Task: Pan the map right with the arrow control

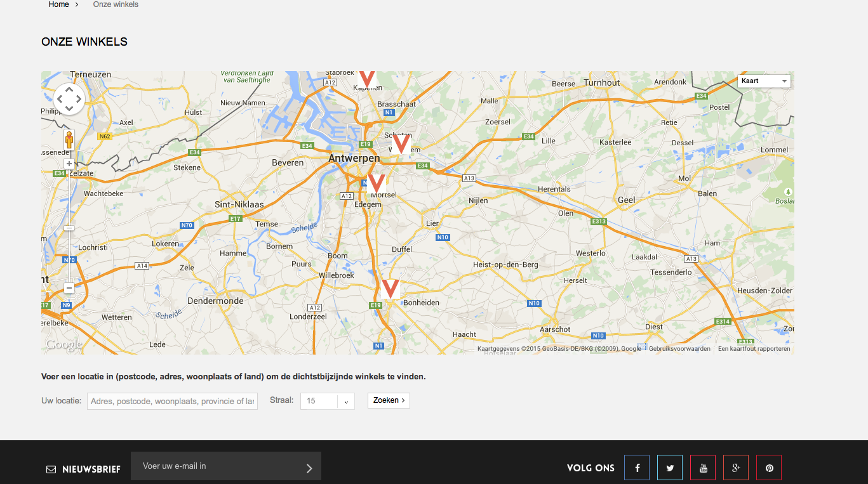Action: click(x=79, y=99)
